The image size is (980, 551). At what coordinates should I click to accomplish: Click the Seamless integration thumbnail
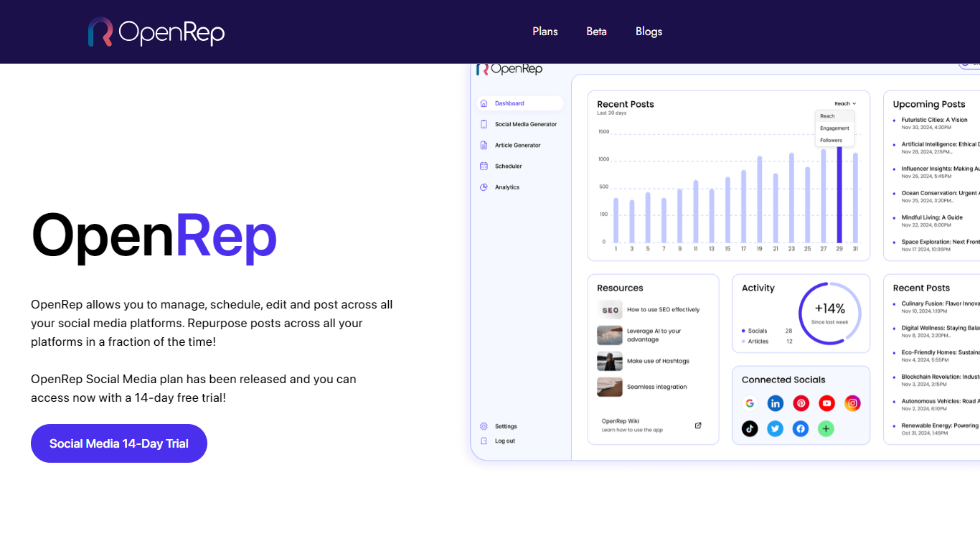[x=610, y=387]
